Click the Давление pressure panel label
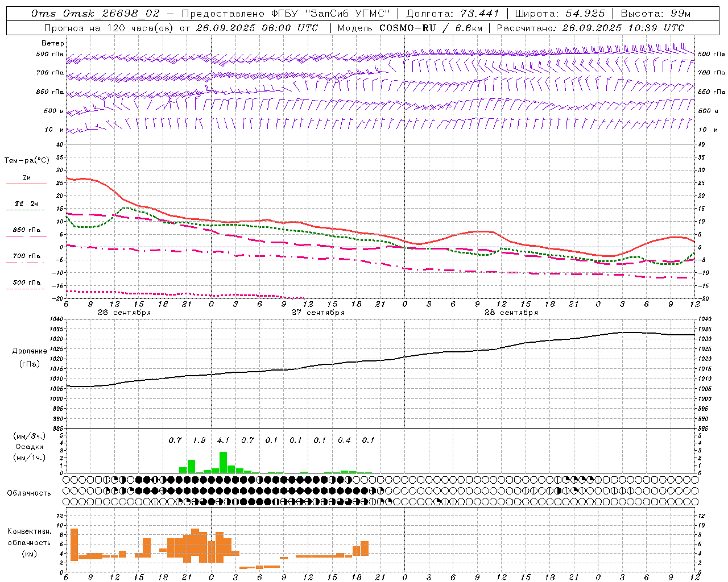 [x=30, y=351]
